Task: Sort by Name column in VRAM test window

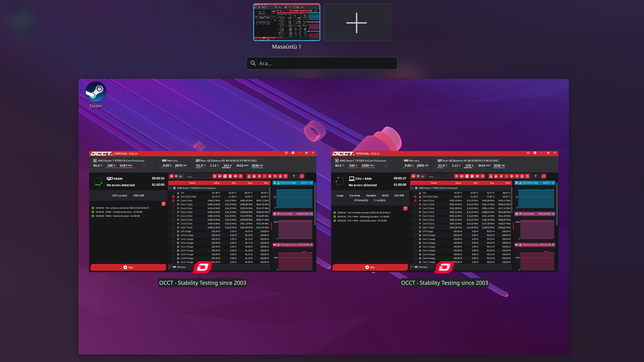Action: click(192, 183)
